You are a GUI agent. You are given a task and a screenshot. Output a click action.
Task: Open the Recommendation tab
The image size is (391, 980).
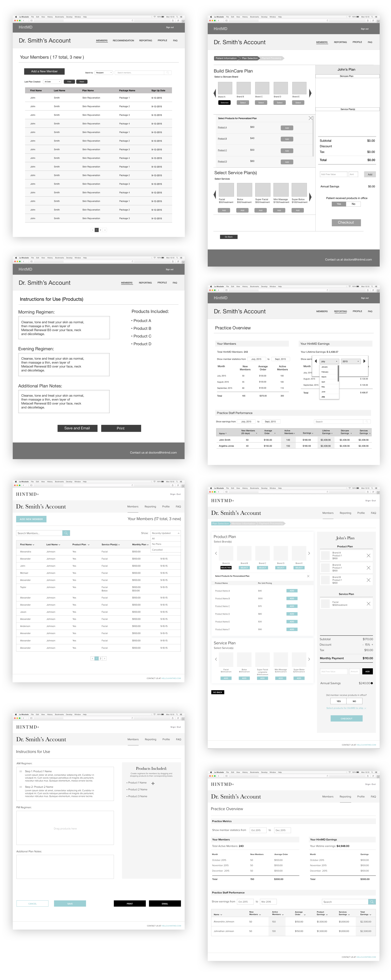pos(123,40)
